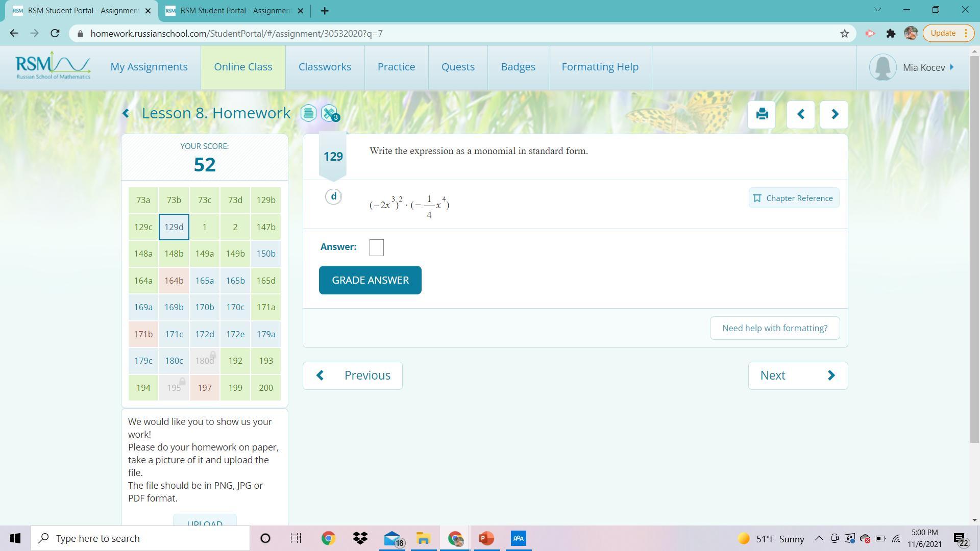Image resolution: width=980 pixels, height=551 pixels.
Task: Go to previous question using header arrow
Action: point(800,114)
